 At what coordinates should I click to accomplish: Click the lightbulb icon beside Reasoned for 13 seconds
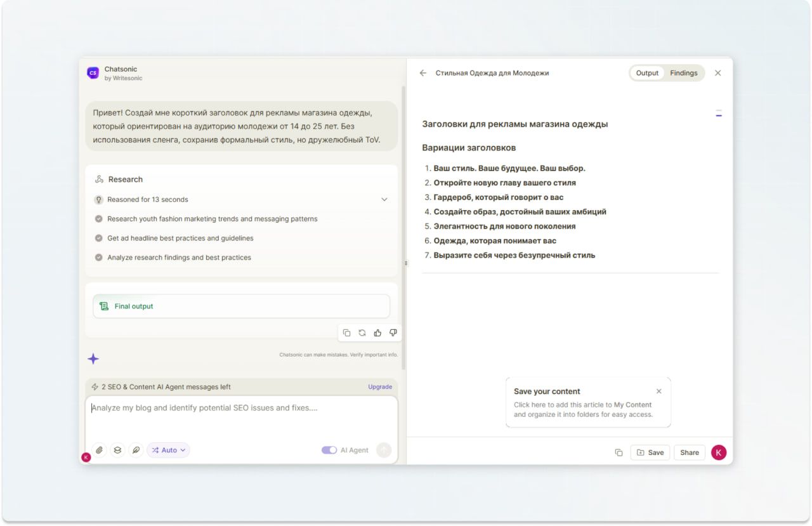pyautogui.click(x=99, y=199)
